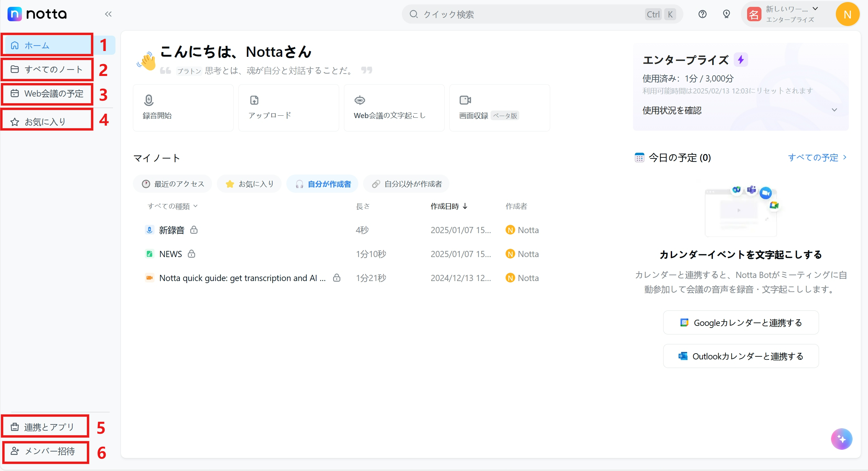Click the 作成者 column header

pos(516,206)
